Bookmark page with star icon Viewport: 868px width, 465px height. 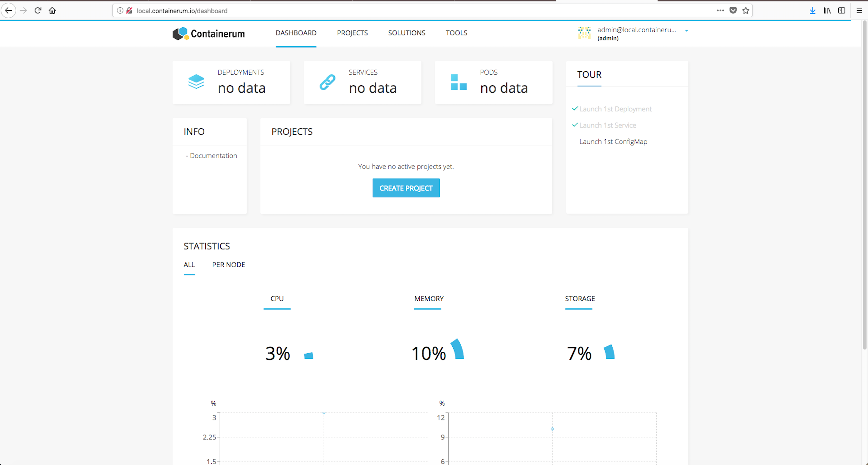pos(746,10)
